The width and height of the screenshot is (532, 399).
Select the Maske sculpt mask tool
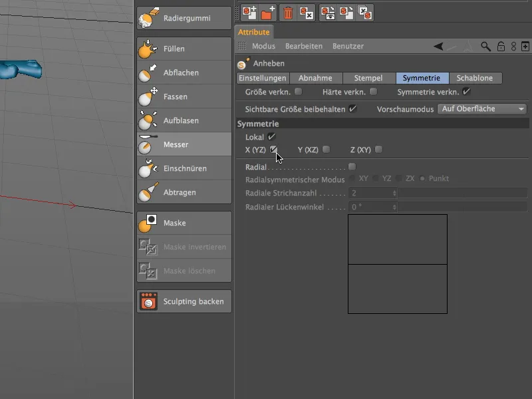[x=184, y=223]
